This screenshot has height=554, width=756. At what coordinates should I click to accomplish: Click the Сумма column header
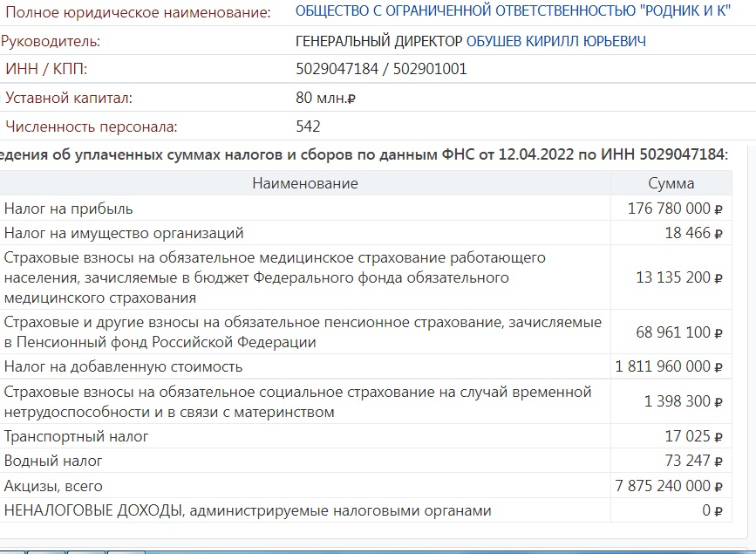coord(671,183)
